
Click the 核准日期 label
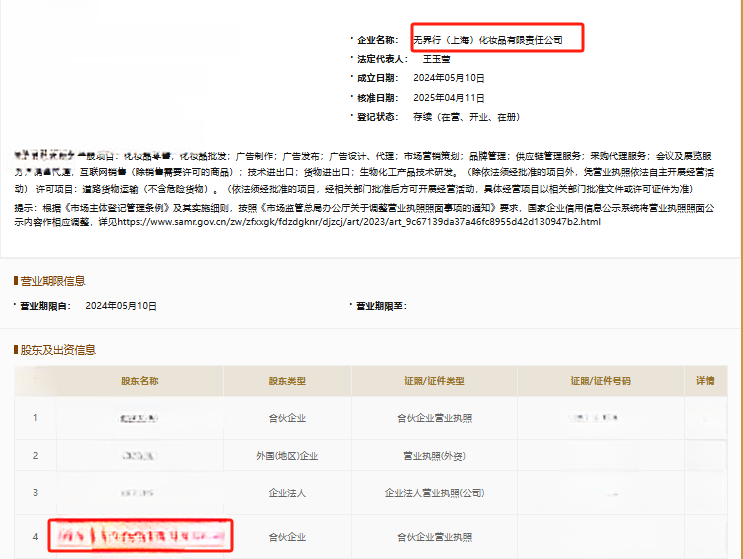pyautogui.click(x=378, y=98)
